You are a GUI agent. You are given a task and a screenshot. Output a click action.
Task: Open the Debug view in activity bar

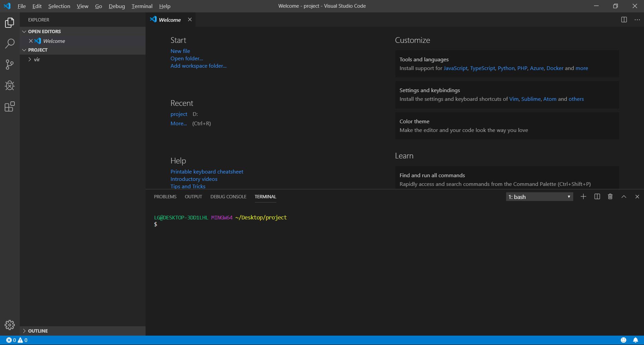(x=10, y=85)
